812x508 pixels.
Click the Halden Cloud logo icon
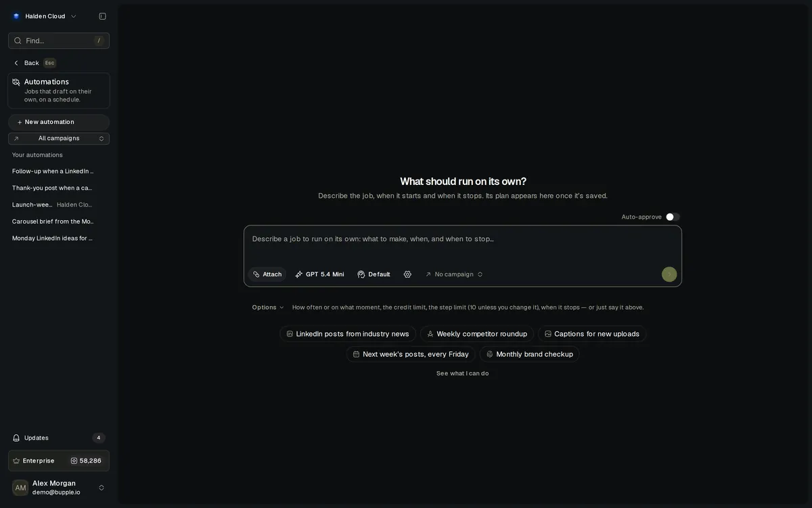[x=16, y=16]
